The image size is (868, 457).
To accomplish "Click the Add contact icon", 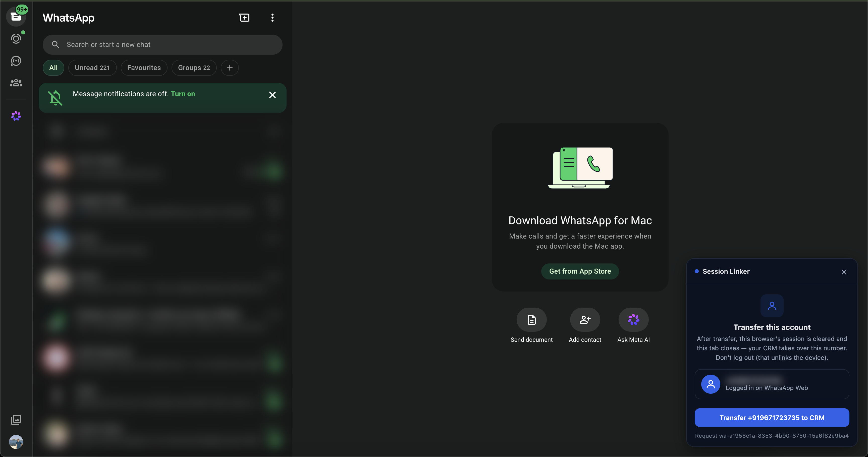I will click(x=585, y=320).
